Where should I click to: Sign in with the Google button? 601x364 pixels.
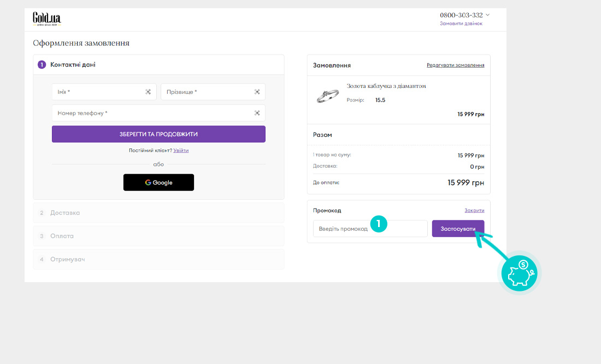[x=158, y=182]
